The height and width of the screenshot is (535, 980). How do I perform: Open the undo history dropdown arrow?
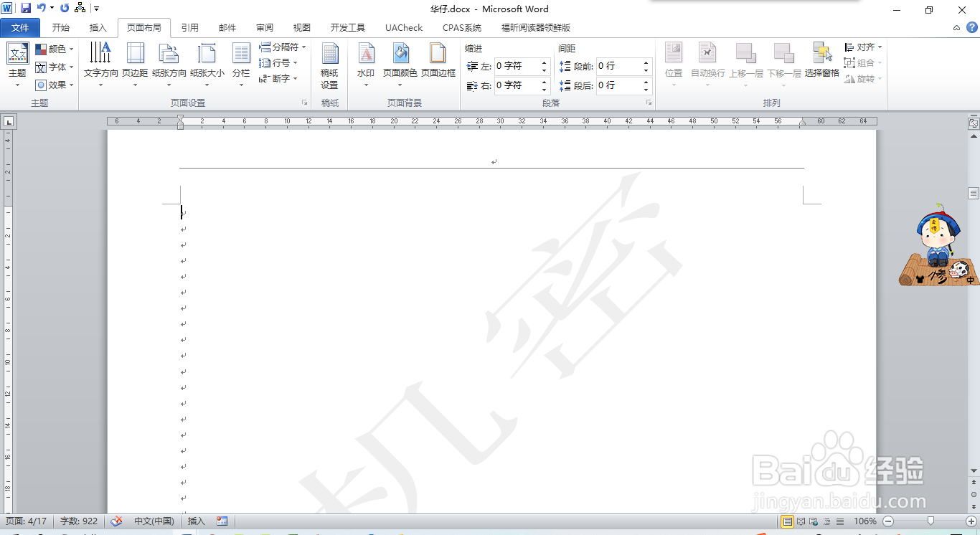coord(52,9)
